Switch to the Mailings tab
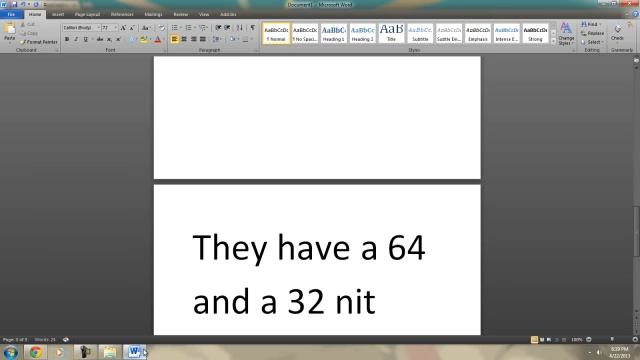The height and width of the screenshot is (360, 640). (x=153, y=14)
